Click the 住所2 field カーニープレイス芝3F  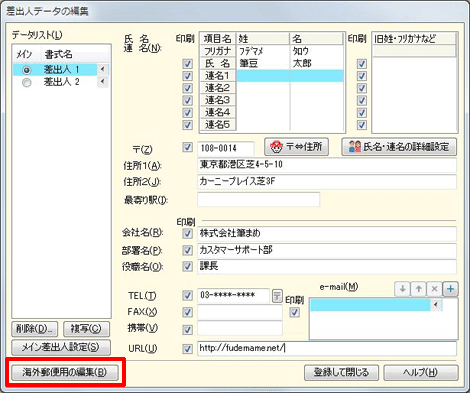click(x=327, y=182)
